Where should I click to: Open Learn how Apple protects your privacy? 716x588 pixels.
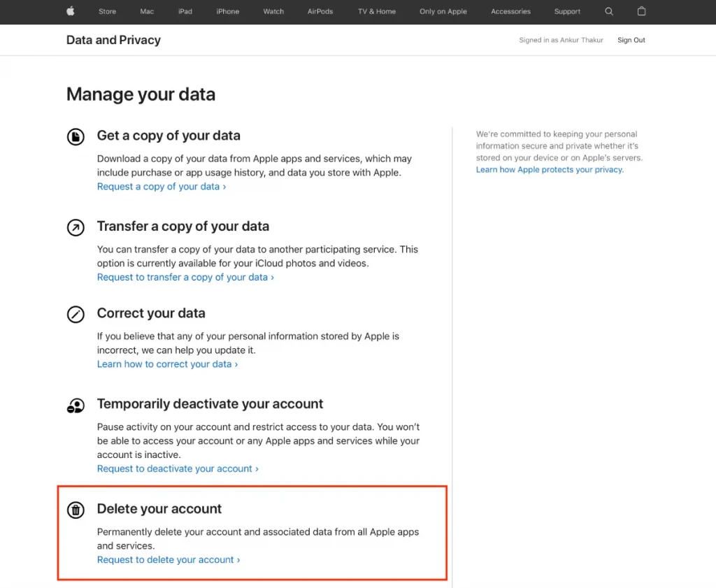coord(550,170)
